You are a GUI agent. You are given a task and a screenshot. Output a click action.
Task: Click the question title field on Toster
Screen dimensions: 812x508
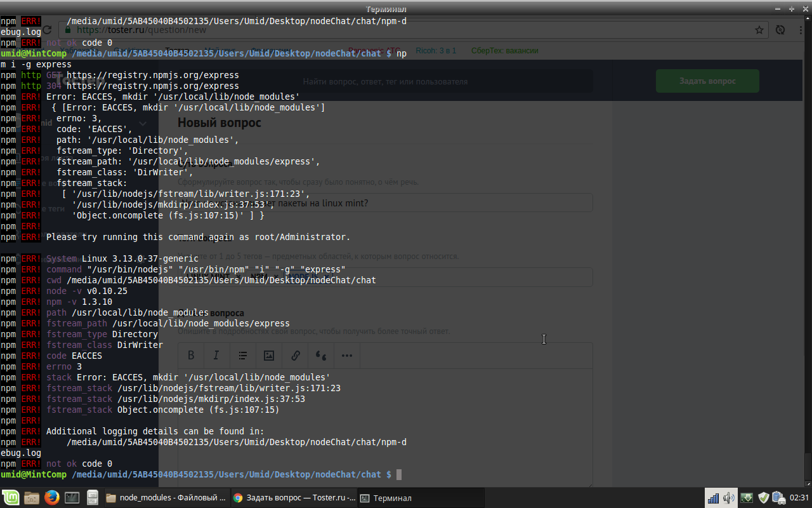tap(385, 203)
